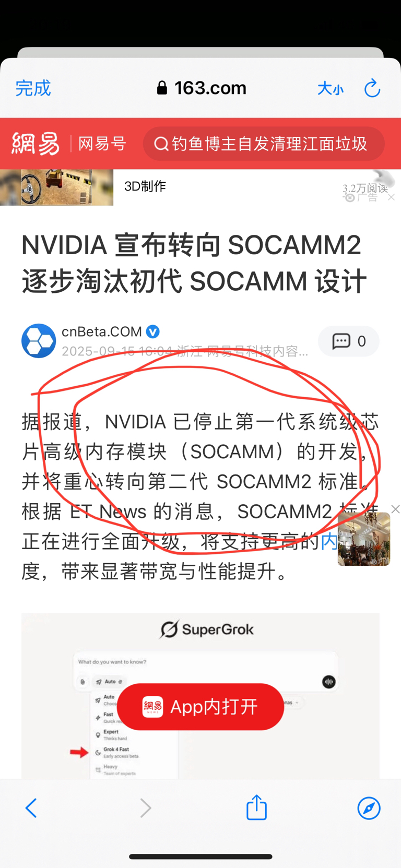The height and width of the screenshot is (868, 401).
Task: Close the floating side ad
Action: 395,509
